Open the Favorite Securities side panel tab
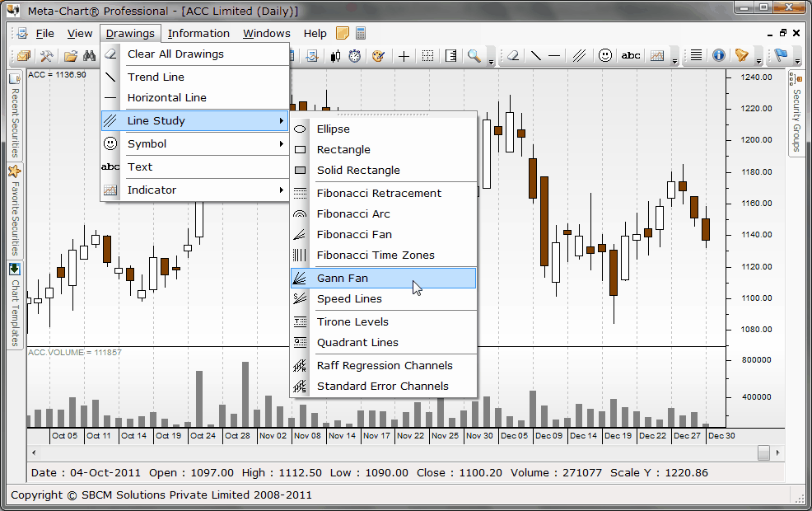Screen dimensions: 812x511 click(x=15, y=210)
